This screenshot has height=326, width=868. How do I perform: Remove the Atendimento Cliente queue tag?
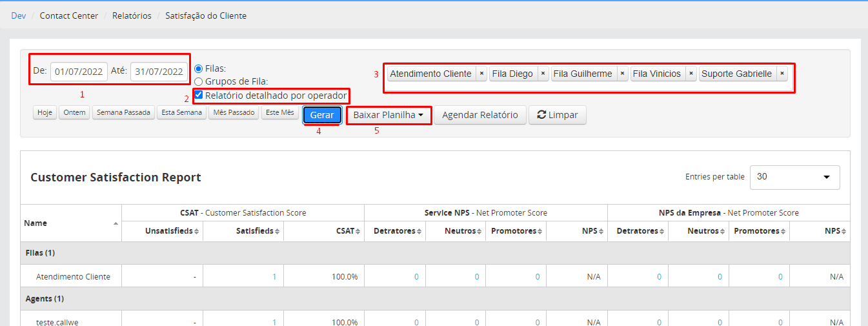click(481, 74)
